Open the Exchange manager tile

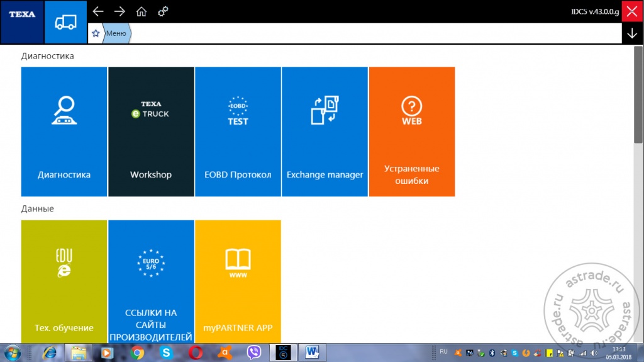point(325,132)
